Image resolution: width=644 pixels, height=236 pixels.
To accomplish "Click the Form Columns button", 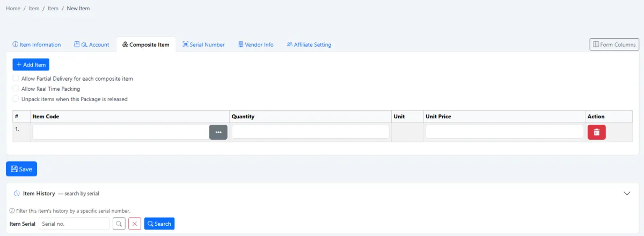I will click(614, 45).
